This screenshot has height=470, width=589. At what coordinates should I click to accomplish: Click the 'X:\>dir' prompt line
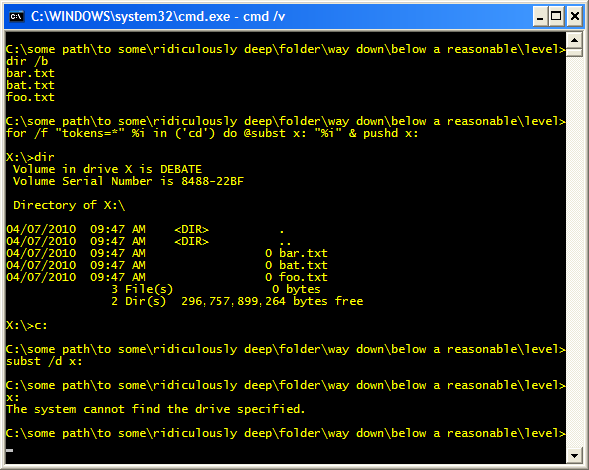(x=30, y=157)
